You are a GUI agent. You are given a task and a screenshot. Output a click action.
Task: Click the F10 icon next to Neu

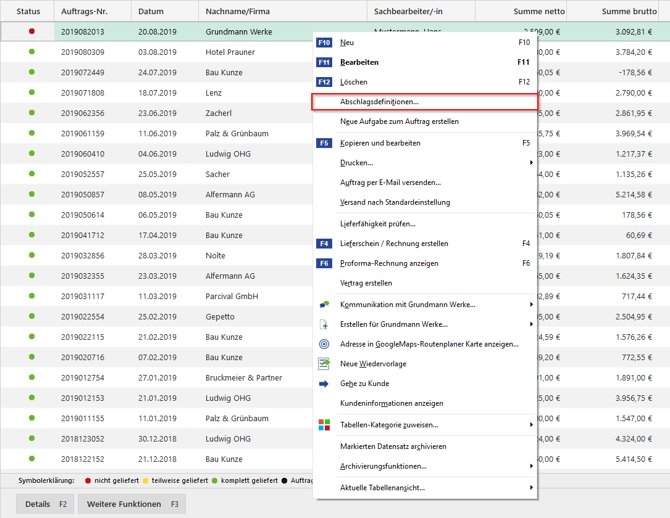pos(324,42)
